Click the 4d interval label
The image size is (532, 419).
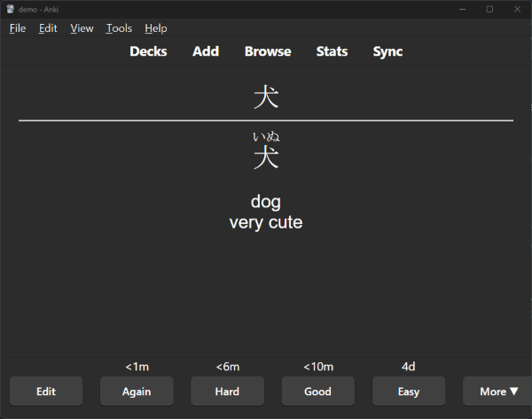coord(408,367)
